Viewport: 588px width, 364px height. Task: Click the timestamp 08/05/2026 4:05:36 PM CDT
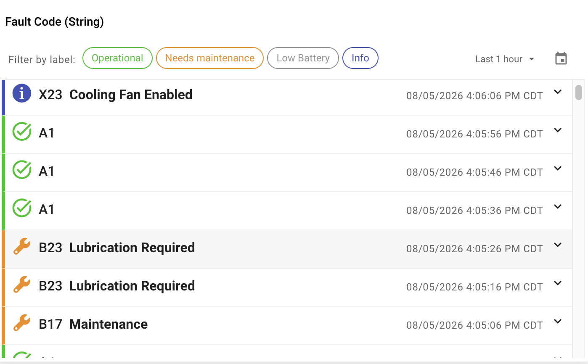click(x=474, y=211)
